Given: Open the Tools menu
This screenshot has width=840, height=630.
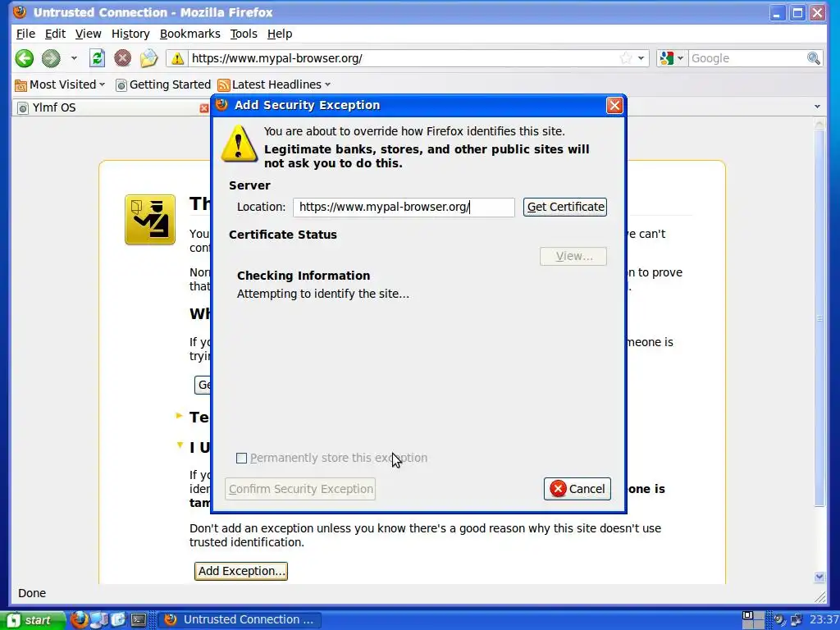Looking at the screenshot, I should (x=244, y=34).
